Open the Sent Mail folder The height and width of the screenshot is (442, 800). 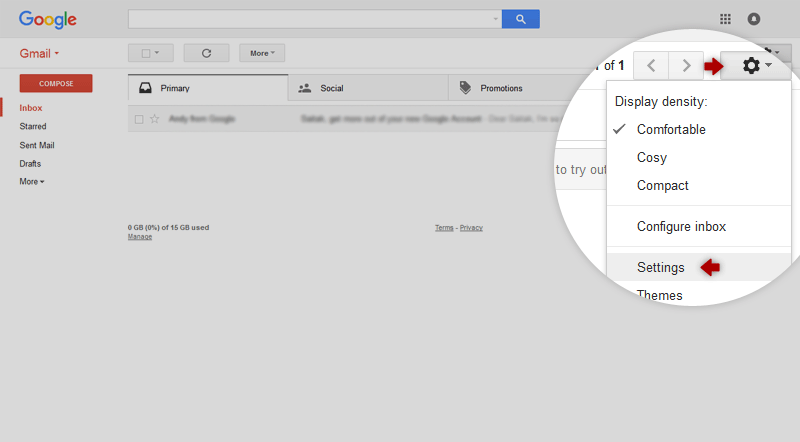(x=37, y=145)
